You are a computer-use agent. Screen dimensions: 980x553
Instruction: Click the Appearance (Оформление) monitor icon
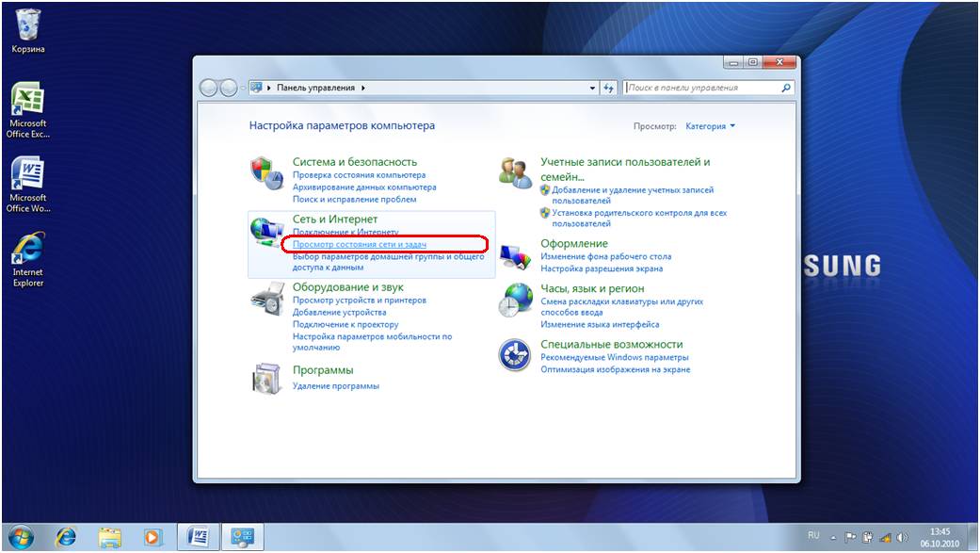515,257
